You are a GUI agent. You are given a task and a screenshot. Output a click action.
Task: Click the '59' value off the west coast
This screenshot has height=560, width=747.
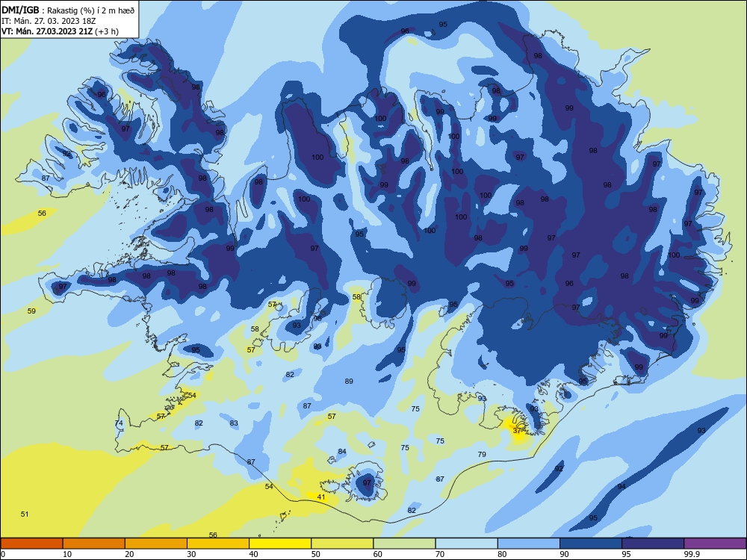tap(31, 311)
